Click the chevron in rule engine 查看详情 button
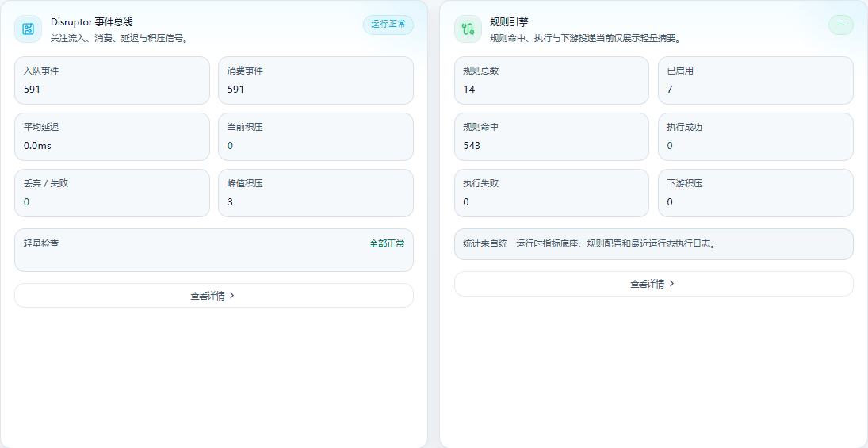868x448 pixels. pos(671,284)
